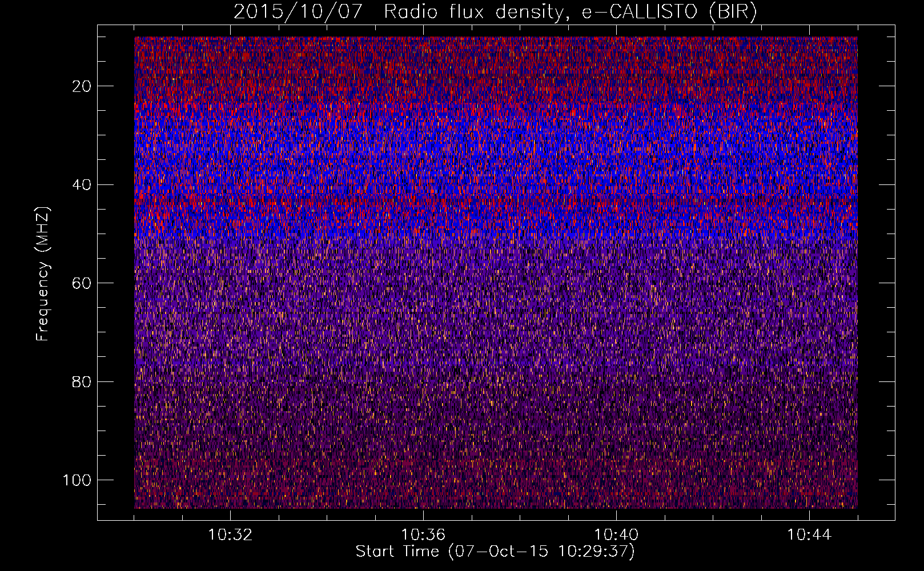Click the "Frequency (MHZ)" axis label
This screenshot has width=924, height=571.
(x=43, y=274)
